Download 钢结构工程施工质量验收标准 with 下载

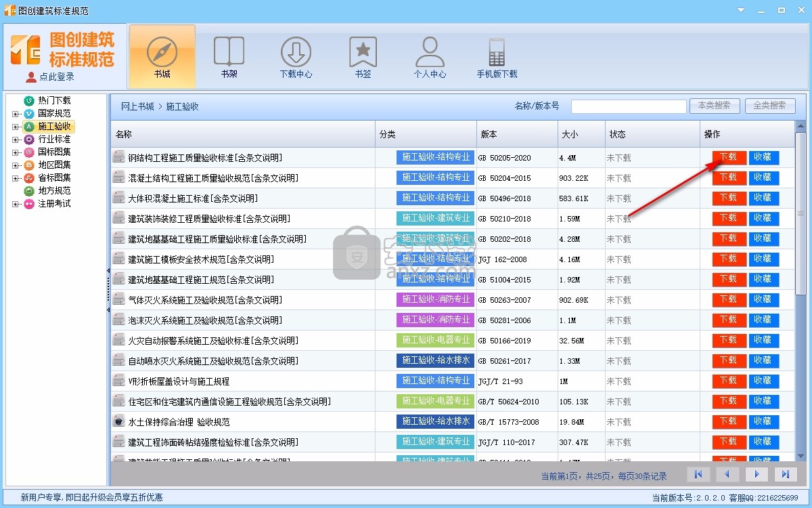[729, 157]
